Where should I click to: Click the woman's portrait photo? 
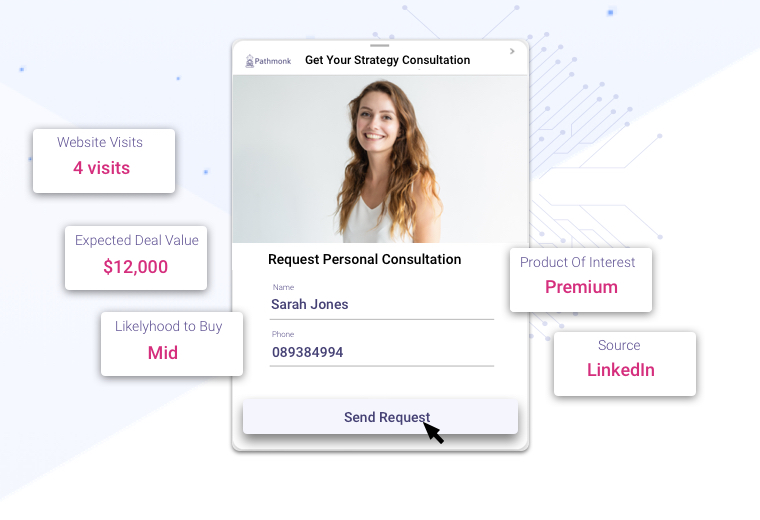(x=380, y=159)
